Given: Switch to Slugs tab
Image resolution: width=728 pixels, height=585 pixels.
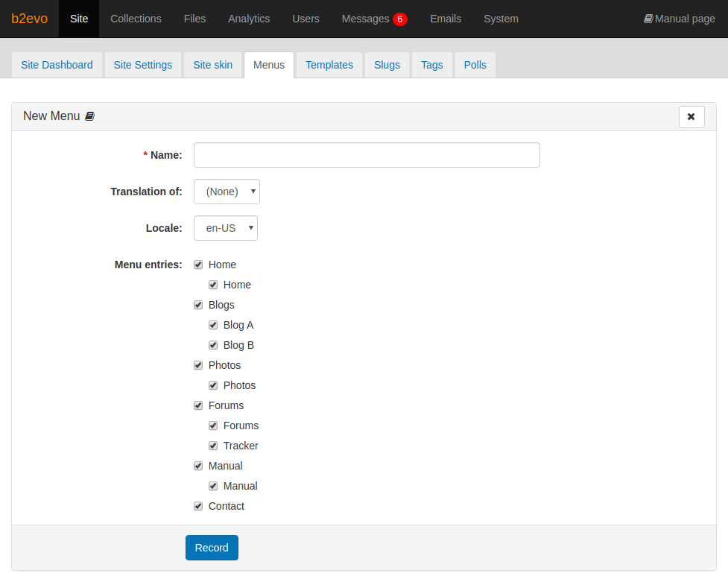Looking at the screenshot, I should click(387, 65).
